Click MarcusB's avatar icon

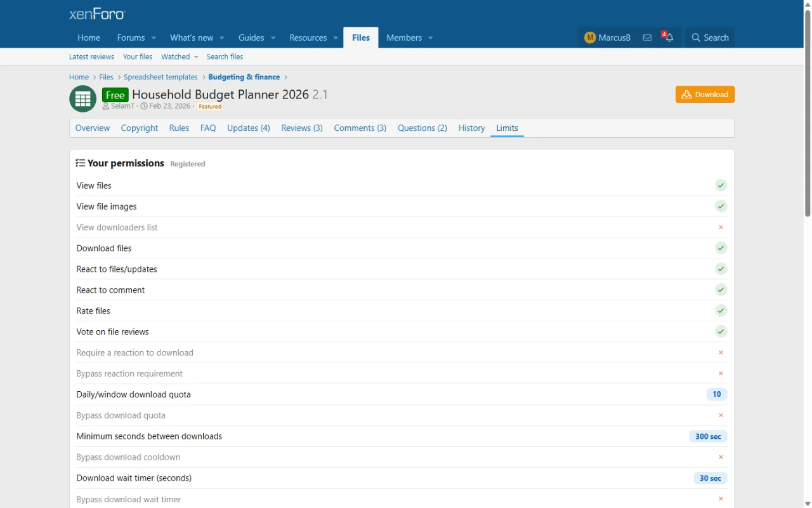tap(590, 37)
